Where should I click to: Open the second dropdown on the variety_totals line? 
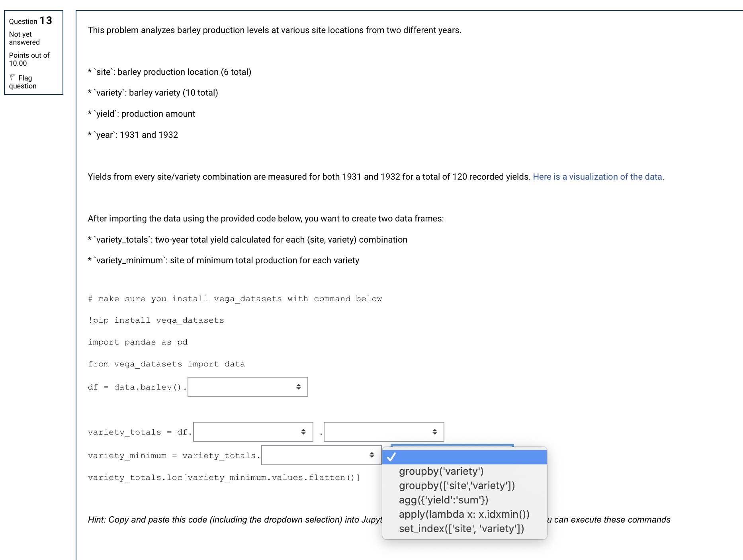(x=383, y=432)
